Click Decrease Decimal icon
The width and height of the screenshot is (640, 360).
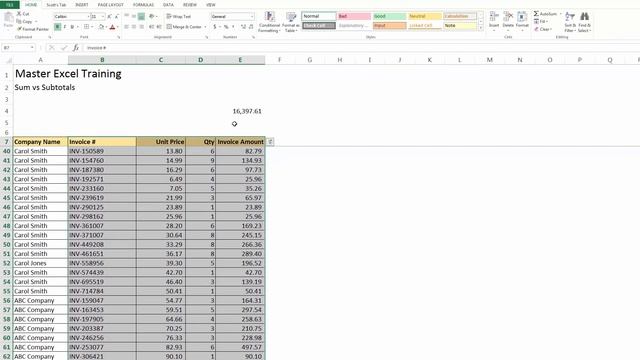pos(251,27)
